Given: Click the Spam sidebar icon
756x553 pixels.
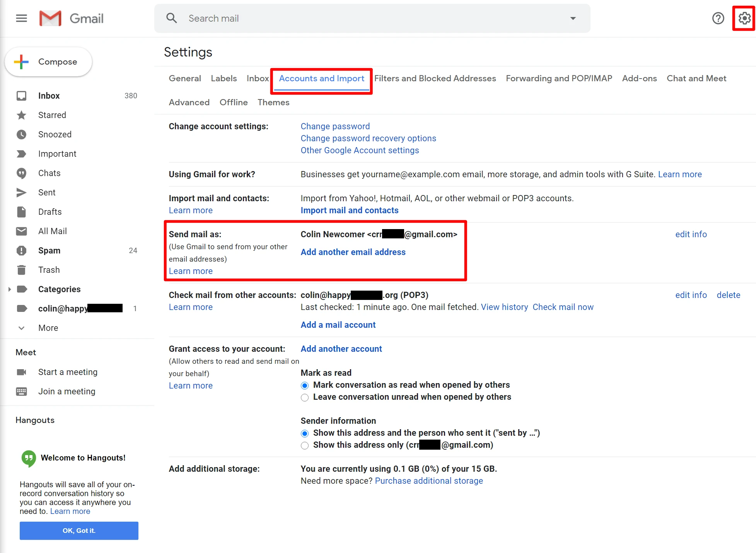Looking at the screenshot, I should click(x=22, y=250).
